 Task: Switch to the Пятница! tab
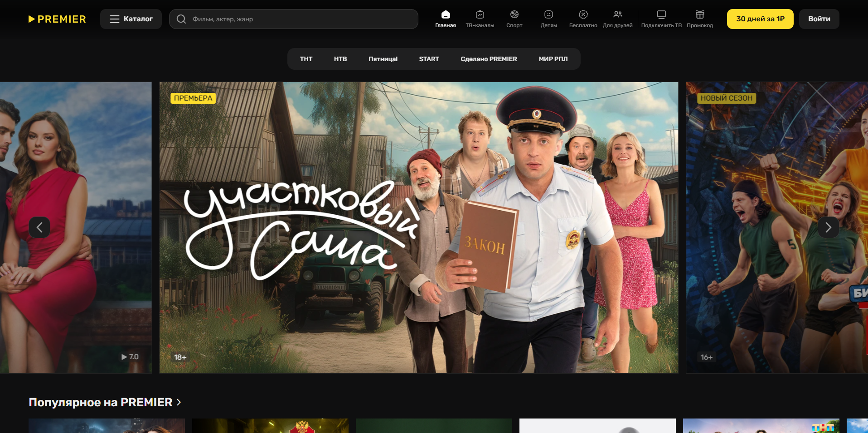383,59
